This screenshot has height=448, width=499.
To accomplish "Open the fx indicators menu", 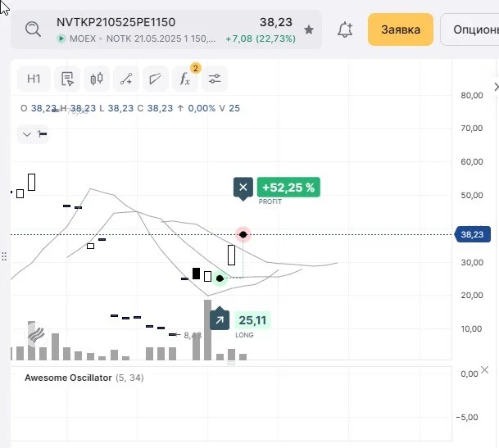I will coord(185,79).
